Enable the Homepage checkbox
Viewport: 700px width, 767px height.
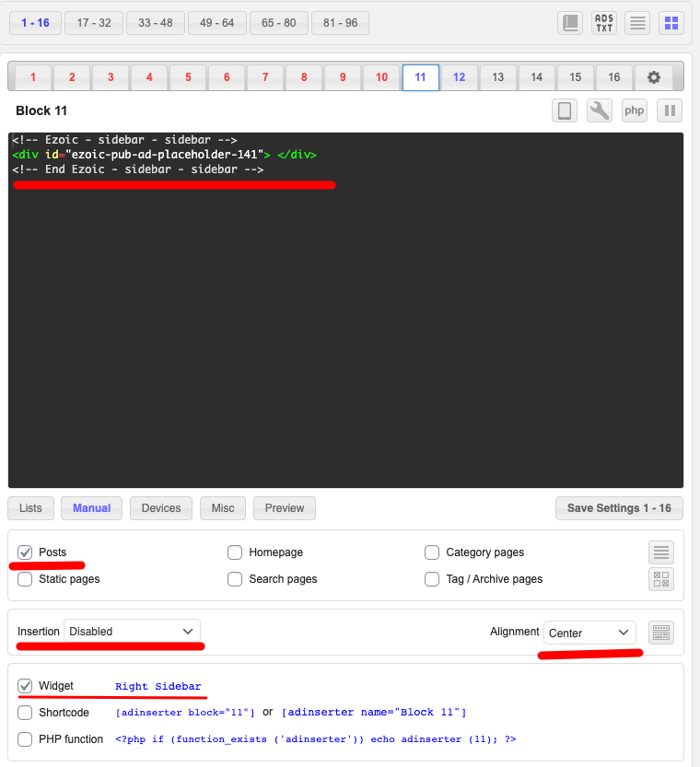pyautogui.click(x=235, y=552)
